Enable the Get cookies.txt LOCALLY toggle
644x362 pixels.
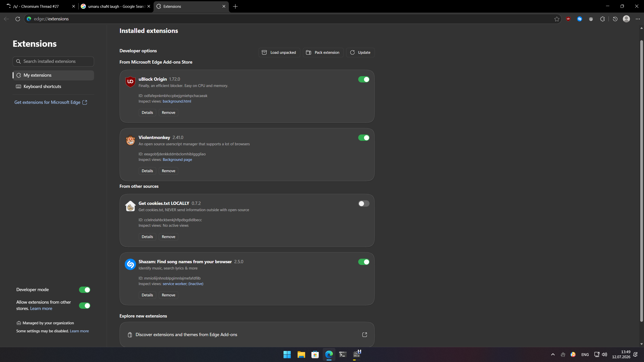(x=364, y=204)
